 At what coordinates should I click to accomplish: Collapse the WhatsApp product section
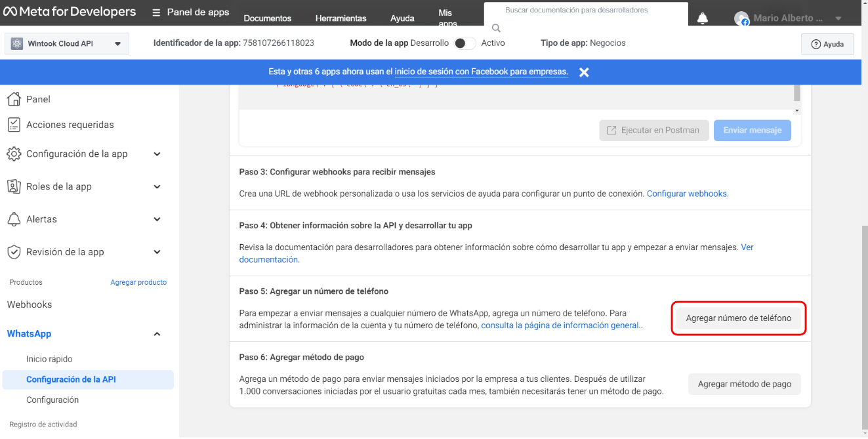click(x=157, y=334)
